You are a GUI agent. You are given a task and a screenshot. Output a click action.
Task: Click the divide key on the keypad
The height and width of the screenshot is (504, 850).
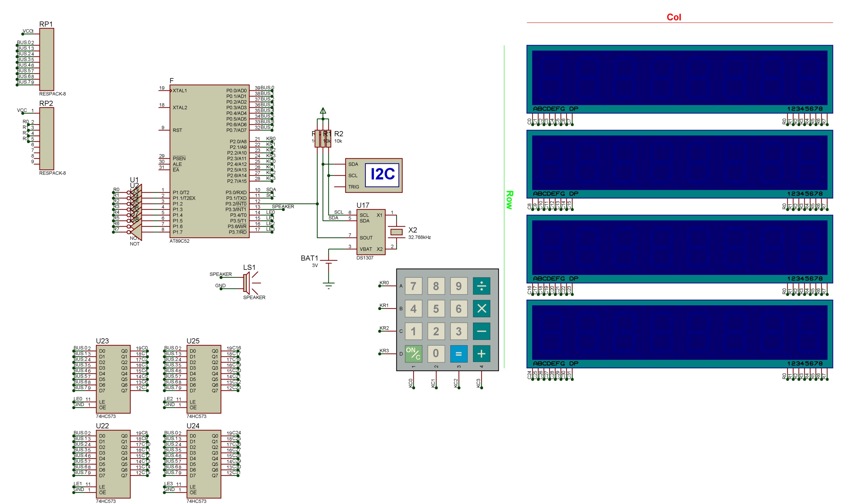(x=481, y=286)
